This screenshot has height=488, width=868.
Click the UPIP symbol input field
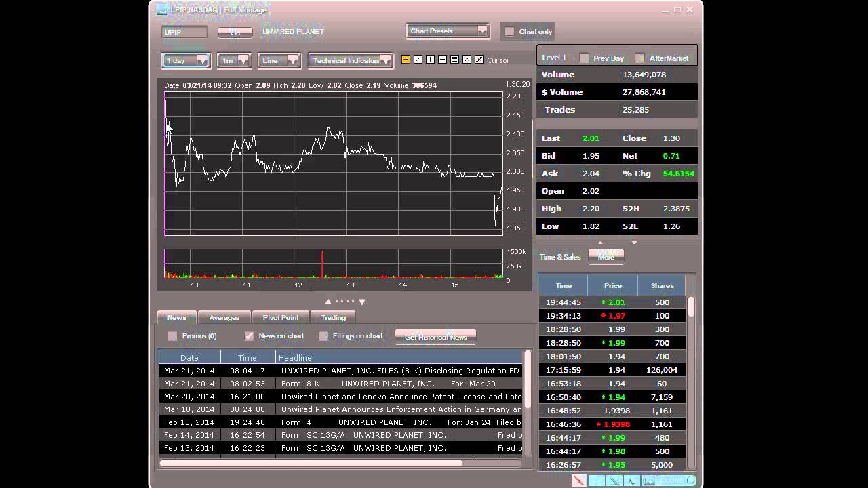pyautogui.click(x=184, y=32)
